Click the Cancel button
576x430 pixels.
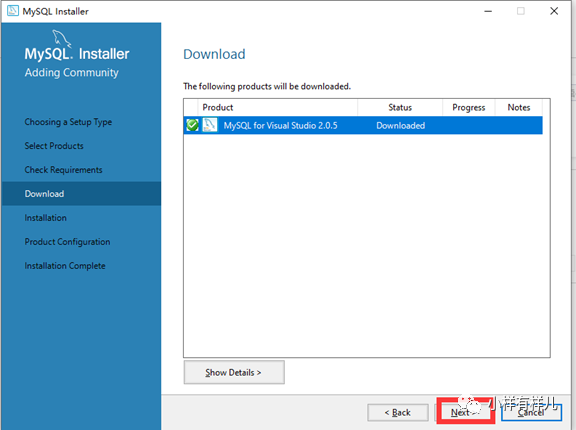point(531,412)
